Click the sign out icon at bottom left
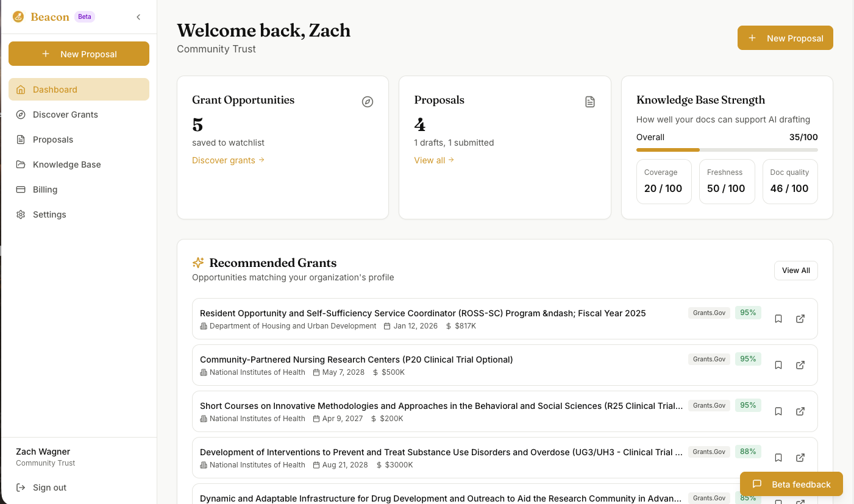The width and height of the screenshot is (854, 504). pos(21,487)
